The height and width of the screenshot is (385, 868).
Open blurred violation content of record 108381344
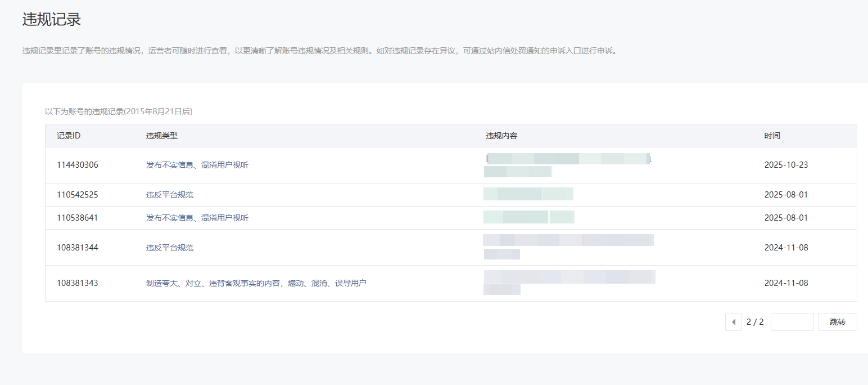pos(568,247)
